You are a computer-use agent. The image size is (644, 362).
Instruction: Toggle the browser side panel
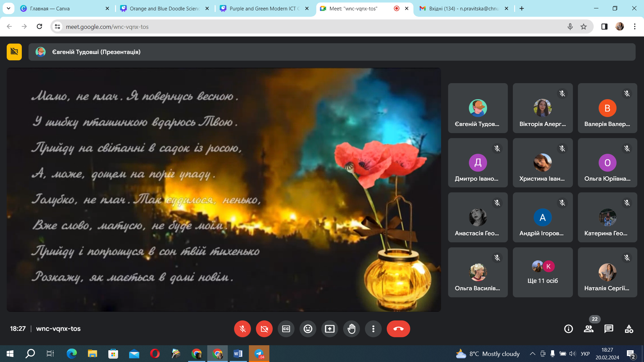pyautogui.click(x=604, y=26)
